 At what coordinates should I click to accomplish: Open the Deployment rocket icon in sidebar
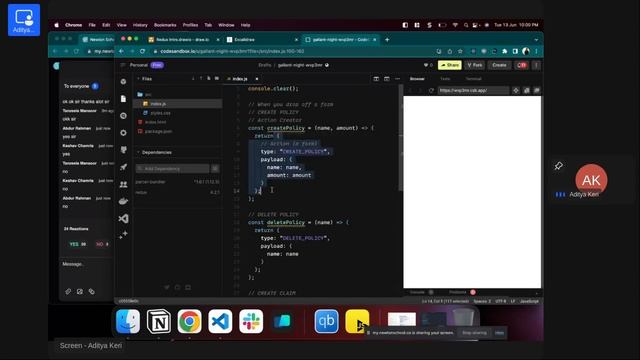(x=124, y=167)
